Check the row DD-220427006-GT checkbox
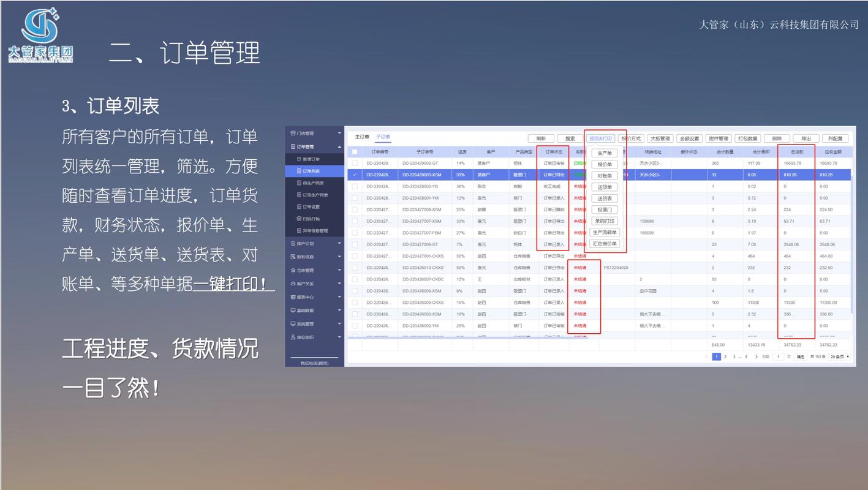 tap(355, 244)
